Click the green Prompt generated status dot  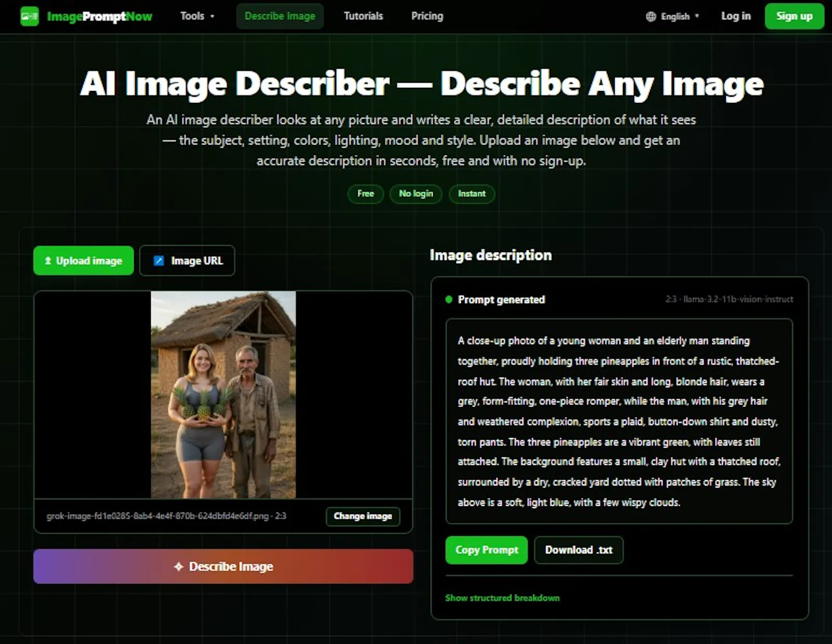click(449, 299)
